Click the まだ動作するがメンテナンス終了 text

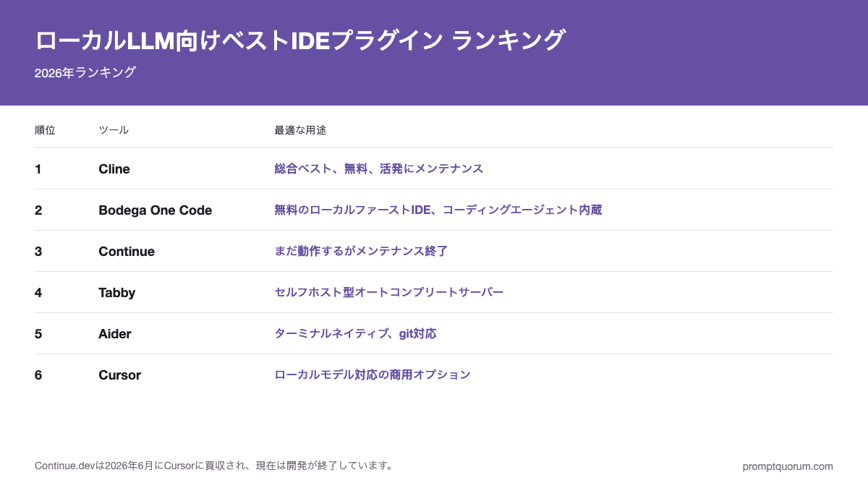(x=361, y=251)
